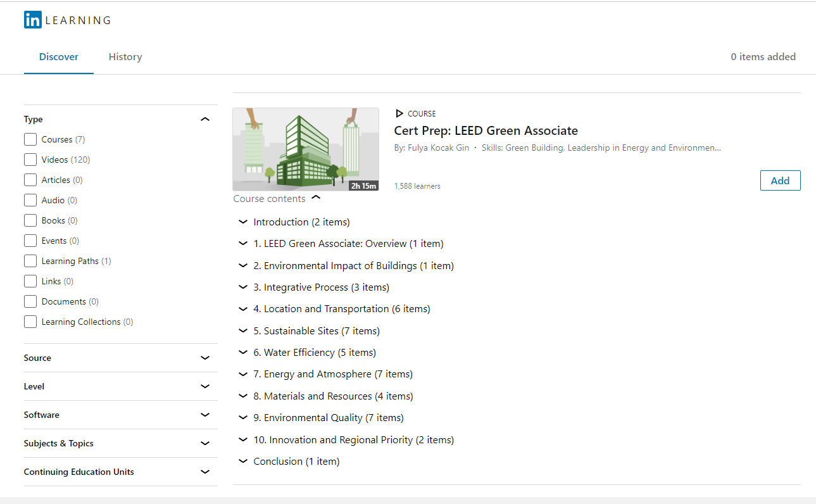This screenshot has width=816, height=504.
Task: Click the LinkedIn Learning logo
Action: click(67, 20)
